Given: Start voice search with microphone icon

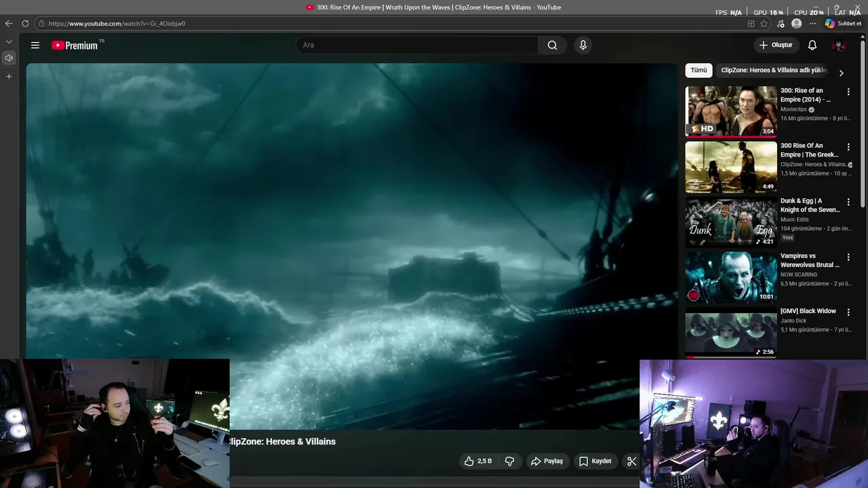Looking at the screenshot, I should [583, 45].
